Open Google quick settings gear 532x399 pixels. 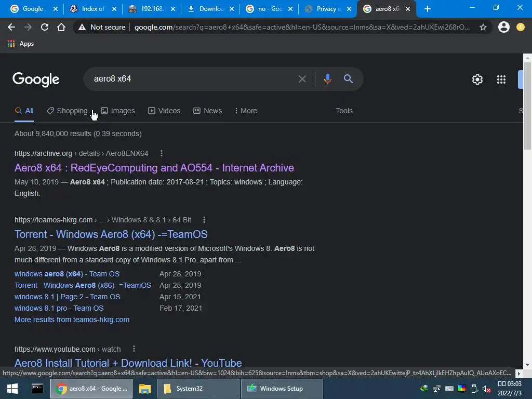pyautogui.click(x=477, y=79)
